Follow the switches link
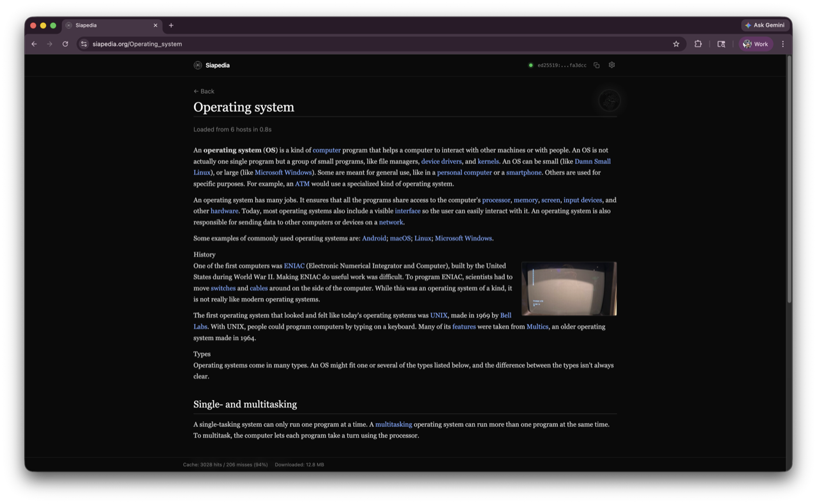Viewport: 817px width, 504px height. [223, 288]
